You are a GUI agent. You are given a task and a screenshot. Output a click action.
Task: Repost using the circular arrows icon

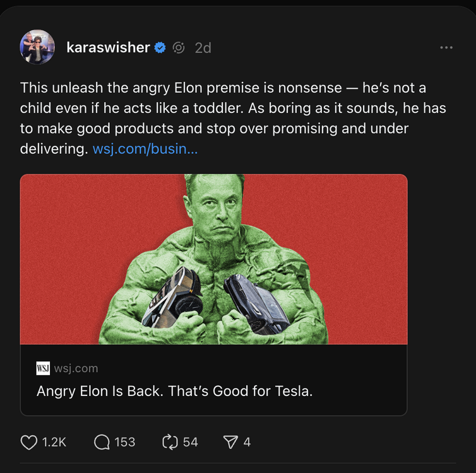pyautogui.click(x=170, y=442)
